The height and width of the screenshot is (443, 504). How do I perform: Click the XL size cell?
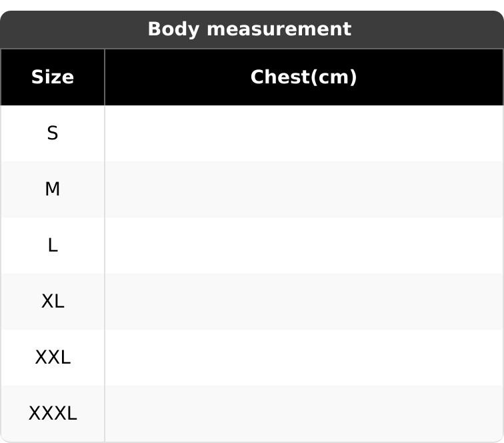(x=53, y=302)
